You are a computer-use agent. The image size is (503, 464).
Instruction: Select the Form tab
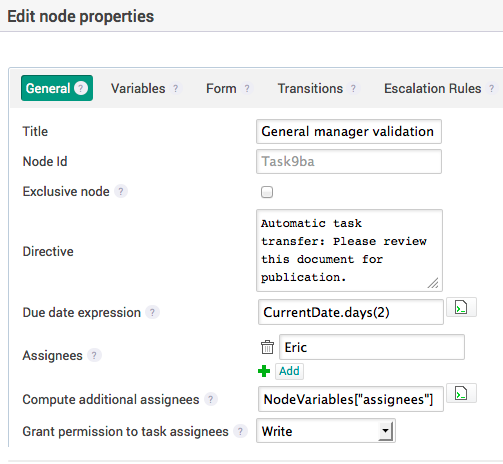click(221, 89)
